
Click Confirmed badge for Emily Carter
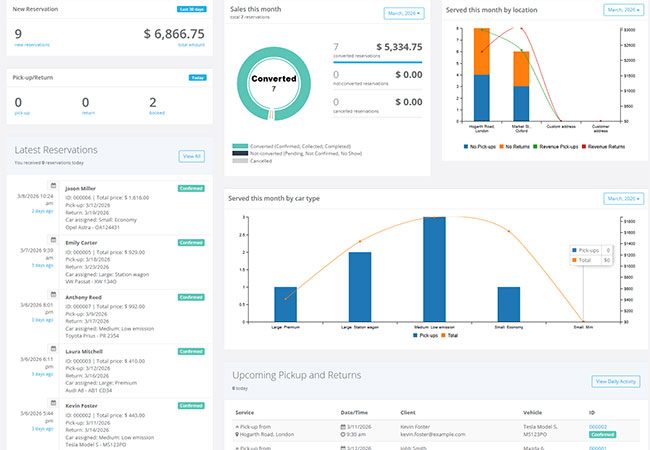[191, 243]
